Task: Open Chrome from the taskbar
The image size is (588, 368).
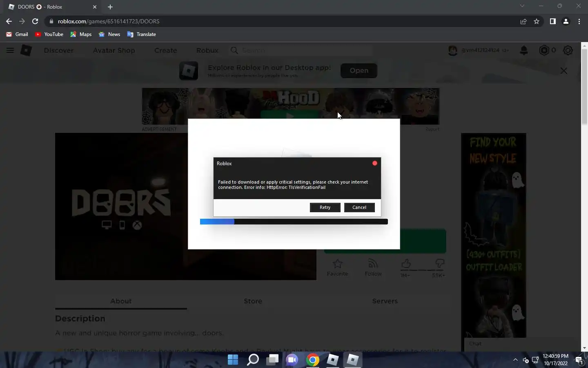Action: point(313,360)
